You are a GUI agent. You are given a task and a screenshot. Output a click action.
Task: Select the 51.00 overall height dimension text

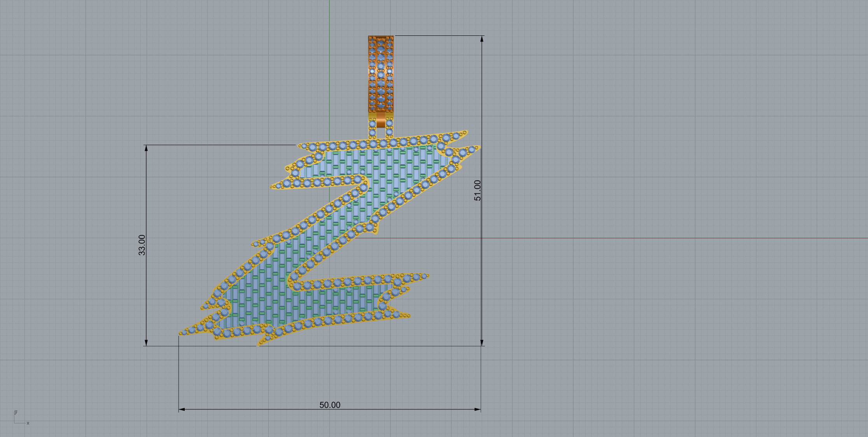point(478,190)
